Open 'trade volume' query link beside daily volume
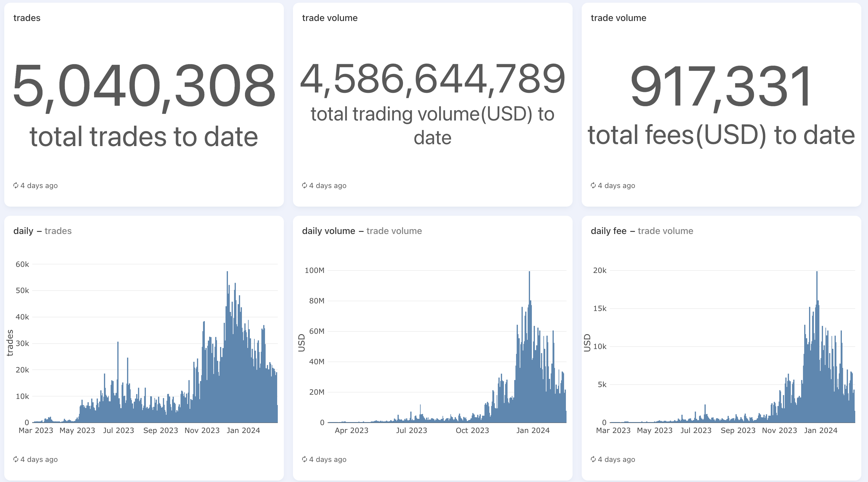Image resolution: width=868 pixels, height=482 pixels. coord(394,231)
